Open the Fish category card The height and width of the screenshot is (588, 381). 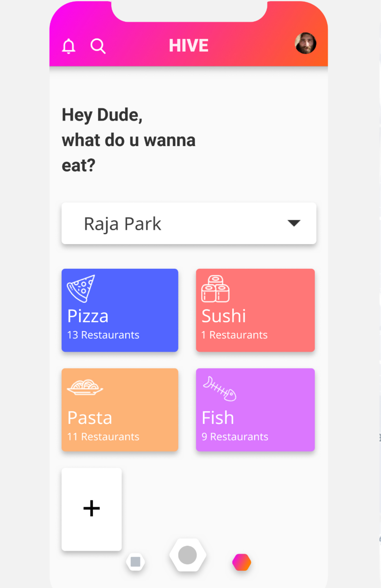tap(255, 410)
